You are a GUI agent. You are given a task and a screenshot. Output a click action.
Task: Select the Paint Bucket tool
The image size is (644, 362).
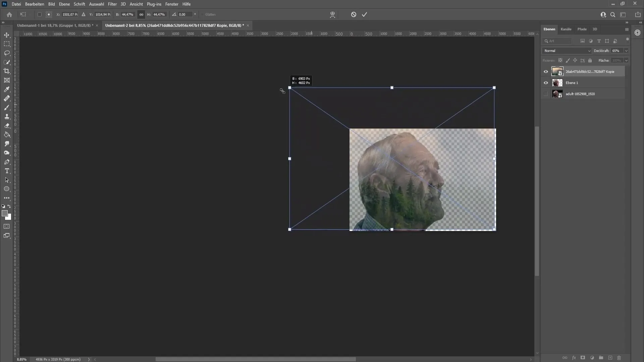tap(7, 135)
